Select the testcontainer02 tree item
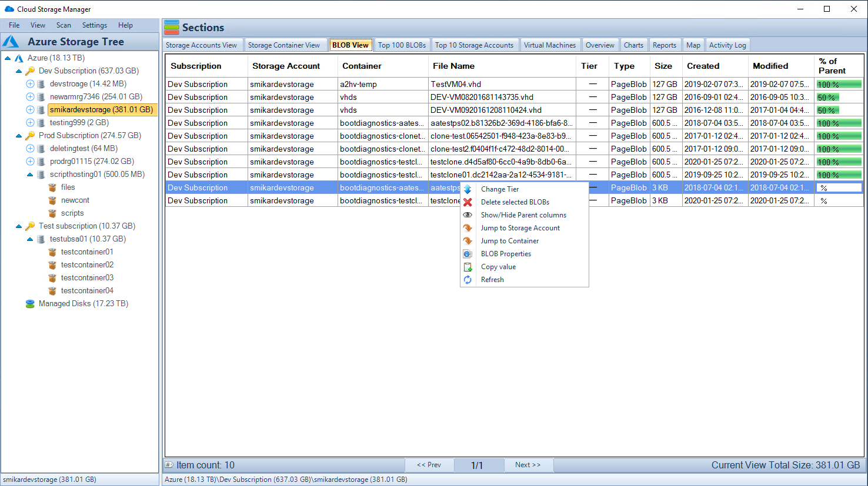 coord(87,265)
